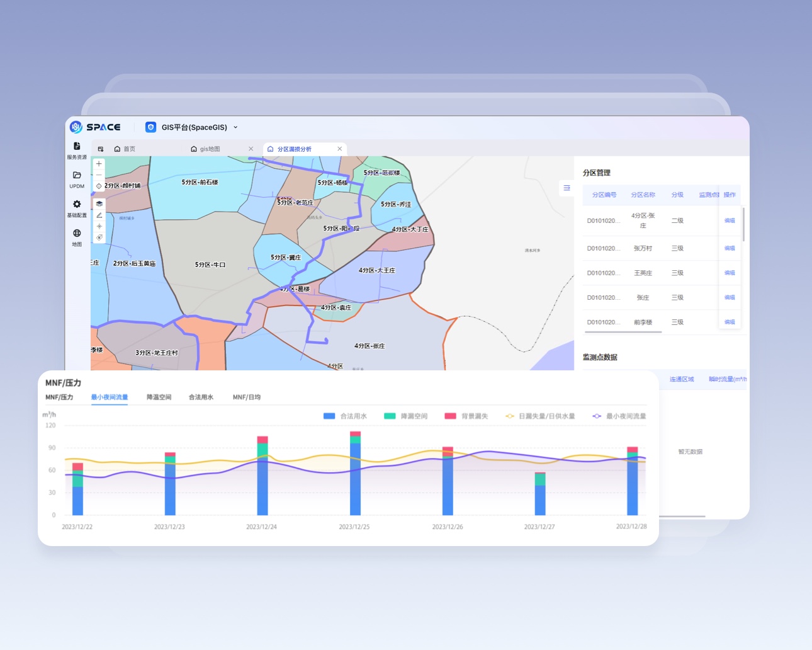
Task: Click horizontal scrollbar under 分区管理 table
Action: (622, 332)
